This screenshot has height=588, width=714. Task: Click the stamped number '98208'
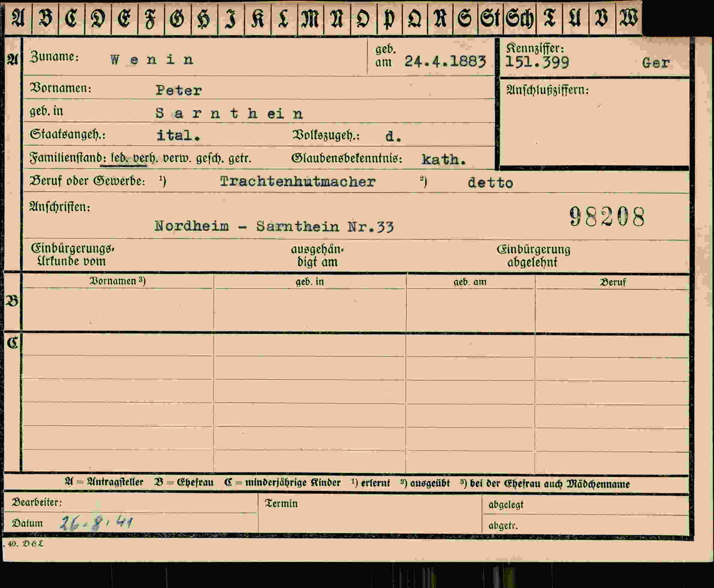[607, 216]
